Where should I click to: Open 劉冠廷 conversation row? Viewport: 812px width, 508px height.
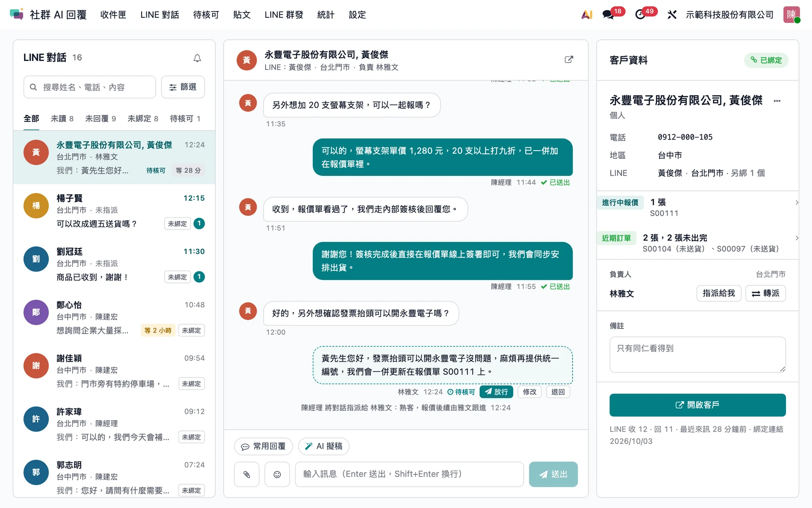click(x=114, y=264)
